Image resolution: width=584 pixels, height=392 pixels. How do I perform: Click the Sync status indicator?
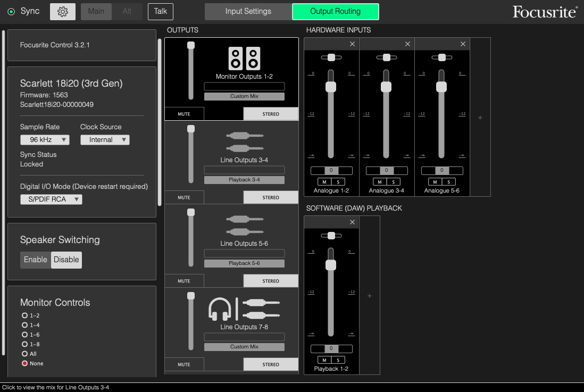11,11
